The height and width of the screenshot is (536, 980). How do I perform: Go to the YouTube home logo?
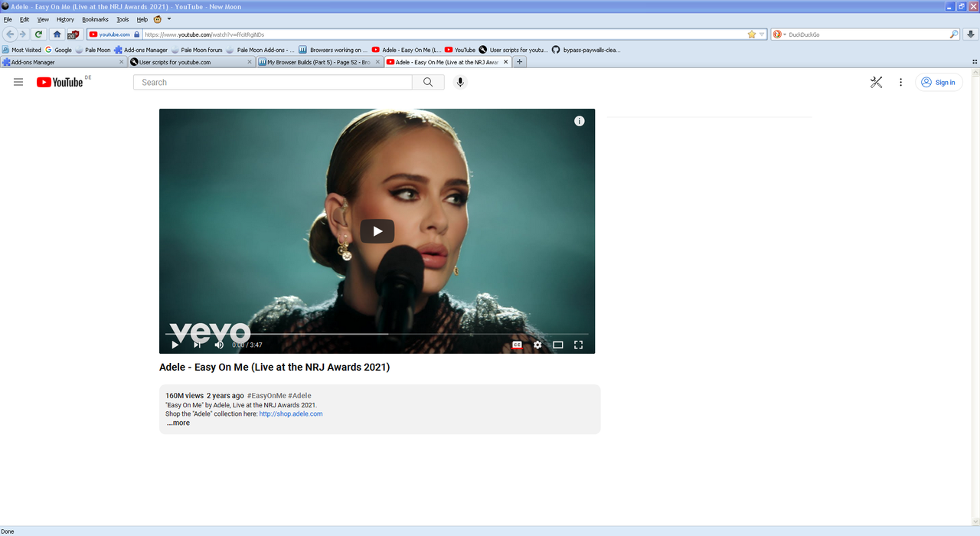click(60, 82)
